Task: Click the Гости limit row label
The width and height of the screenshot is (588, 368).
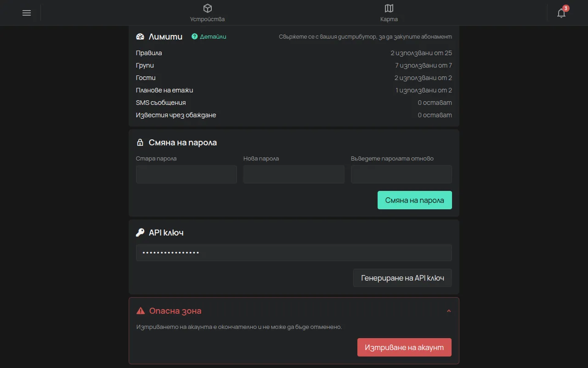Action: point(146,78)
